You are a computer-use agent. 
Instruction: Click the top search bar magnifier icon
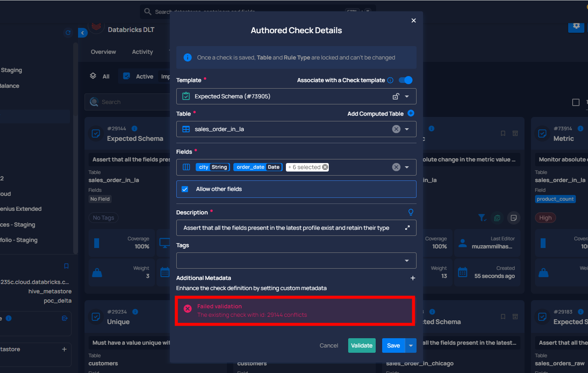click(x=148, y=12)
